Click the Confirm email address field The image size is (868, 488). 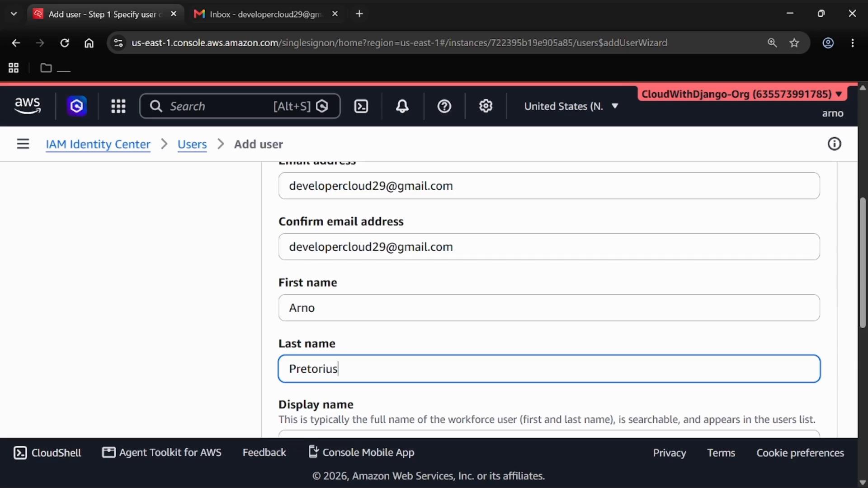point(549,247)
